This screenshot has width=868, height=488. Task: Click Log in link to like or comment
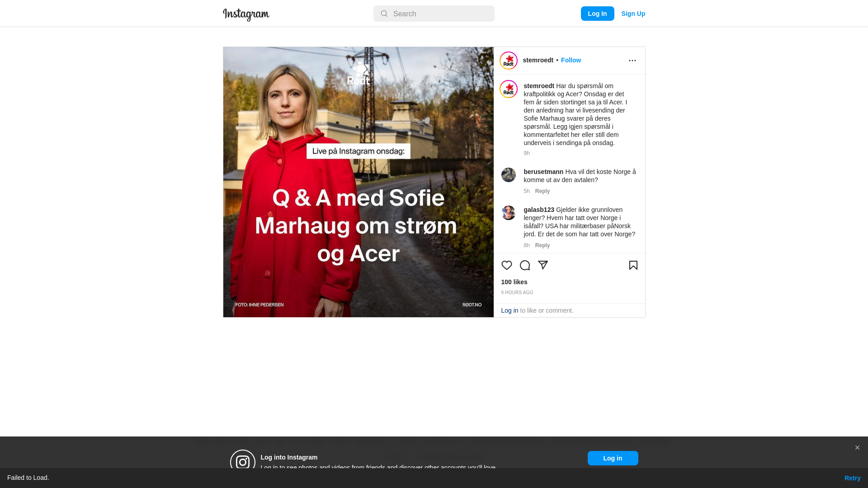pyautogui.click(x=509, y=310)
